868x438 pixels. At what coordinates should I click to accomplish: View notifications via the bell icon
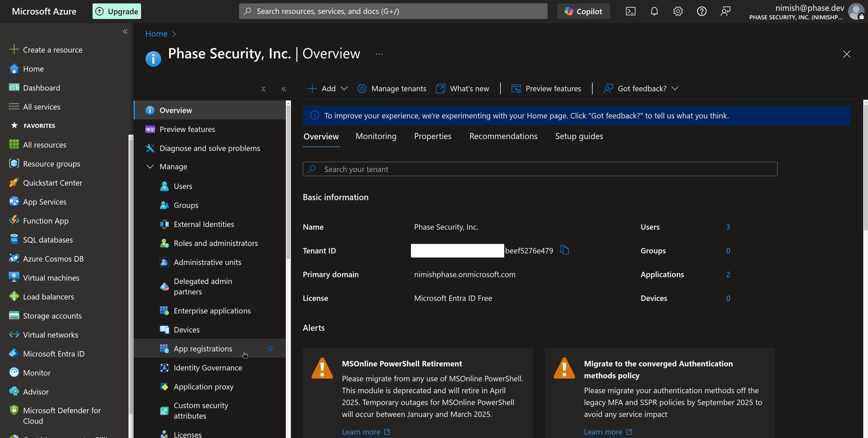coord(654,11)
